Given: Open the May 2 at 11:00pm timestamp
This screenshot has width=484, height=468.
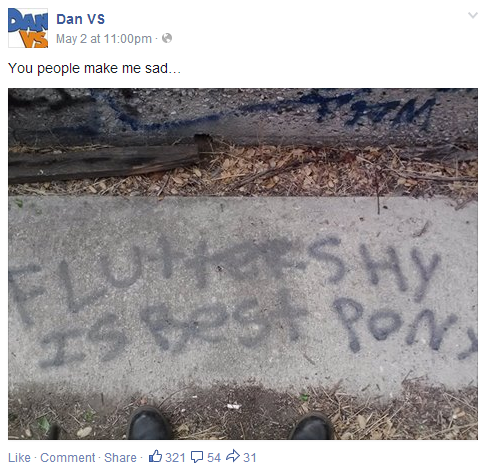Looking at the screenshot, I should 104,39.
